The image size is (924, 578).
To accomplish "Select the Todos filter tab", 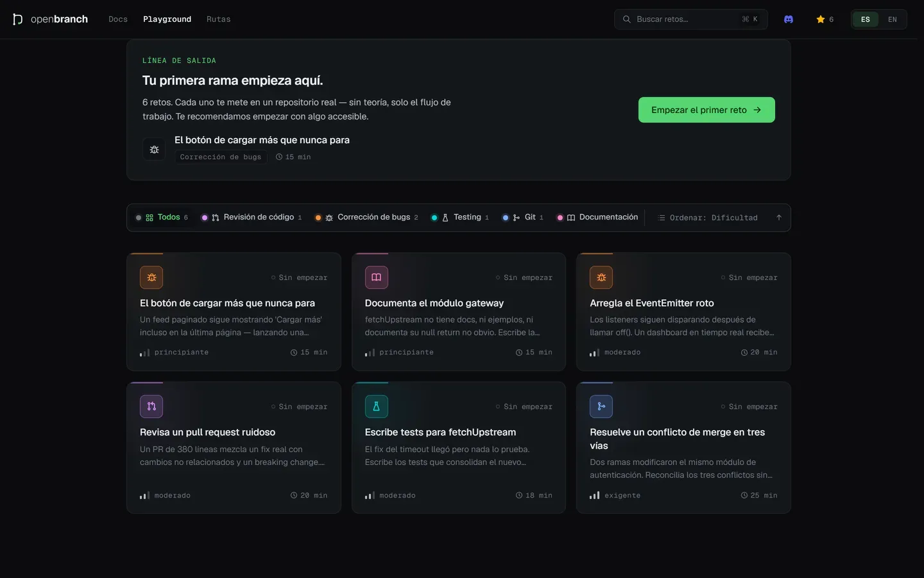I will click(x=162, y=218).
